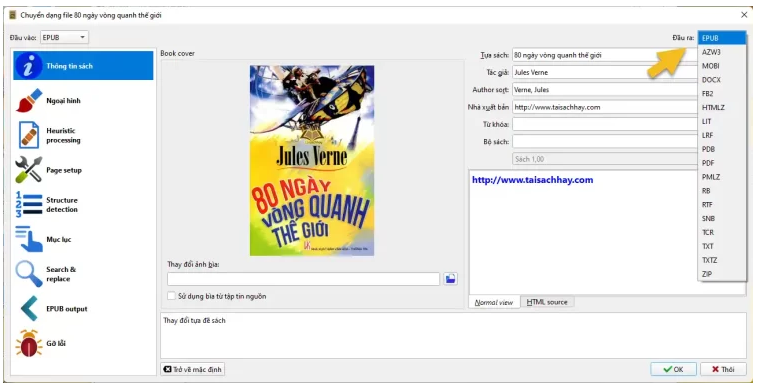757x385 pixels.
Task: Enable Sử dụng bìa từ tập tin nguồn
Action: (x=171, y=296)
